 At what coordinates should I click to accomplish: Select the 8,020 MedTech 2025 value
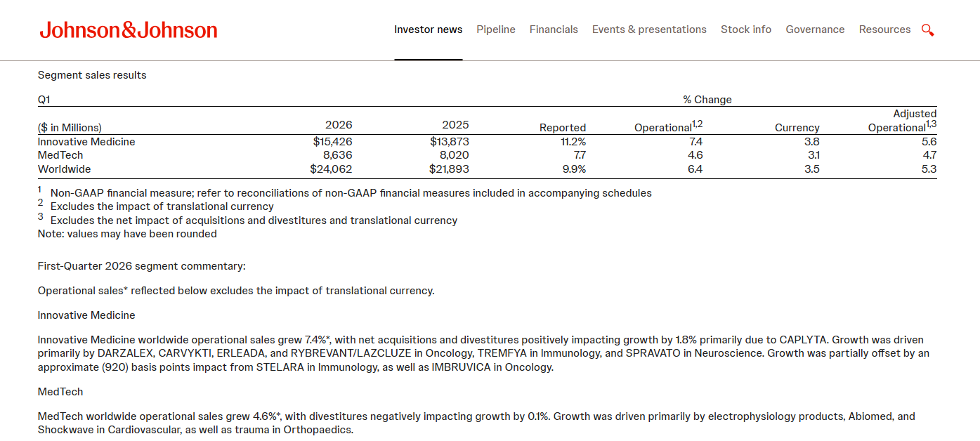coord(453,155)
